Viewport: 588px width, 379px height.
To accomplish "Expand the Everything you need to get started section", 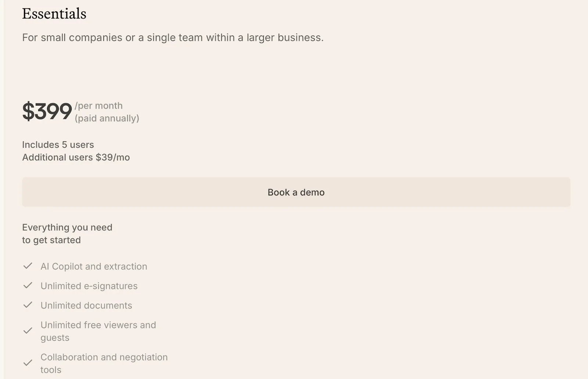I will click(67, 233).
